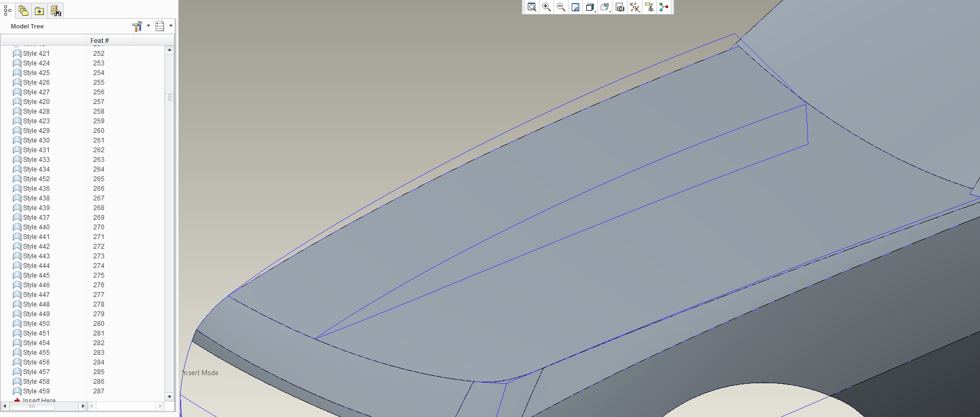
Task: Select the Style 420 feature
Action: [x=36, y=102]
